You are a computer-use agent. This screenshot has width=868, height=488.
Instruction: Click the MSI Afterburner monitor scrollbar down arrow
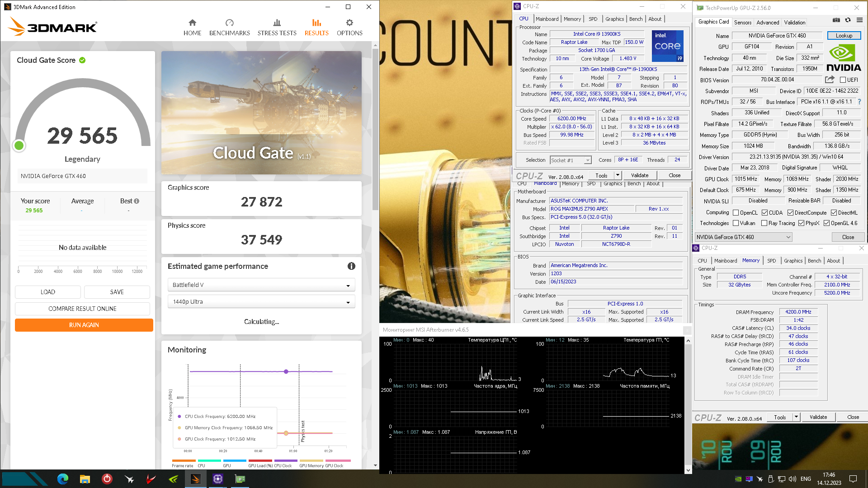tap(688, 470)
